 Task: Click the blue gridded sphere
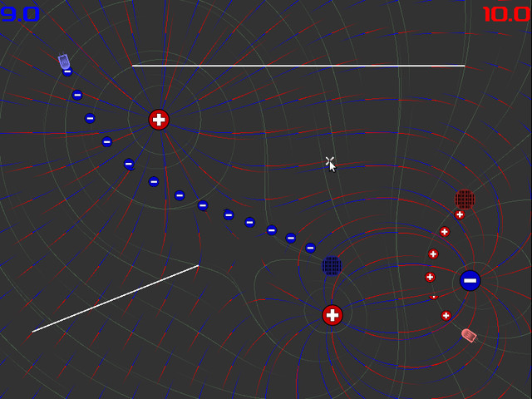(332, 266)
